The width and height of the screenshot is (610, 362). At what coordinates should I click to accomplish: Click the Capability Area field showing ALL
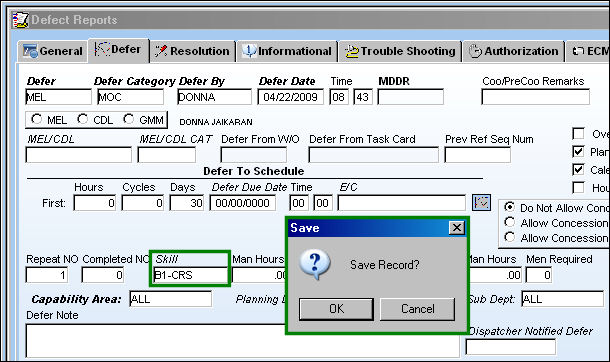click(x=170, y=299)
